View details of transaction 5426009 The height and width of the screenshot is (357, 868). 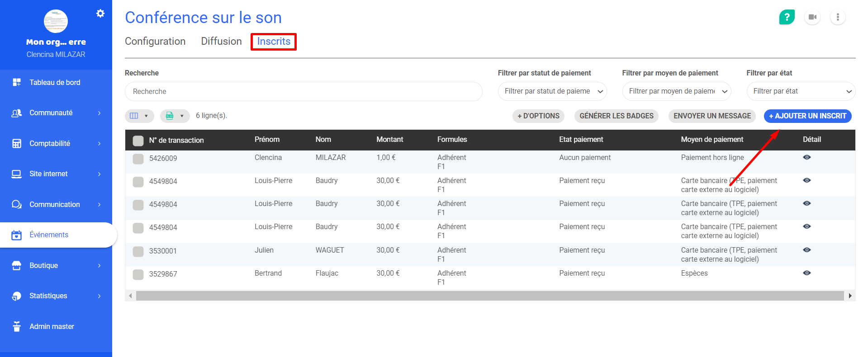point(806,157)
